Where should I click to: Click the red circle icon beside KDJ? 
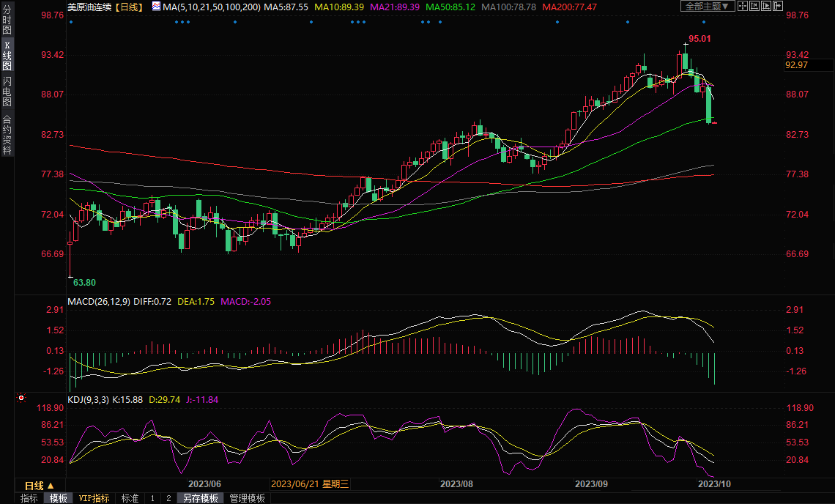[21, 399]
